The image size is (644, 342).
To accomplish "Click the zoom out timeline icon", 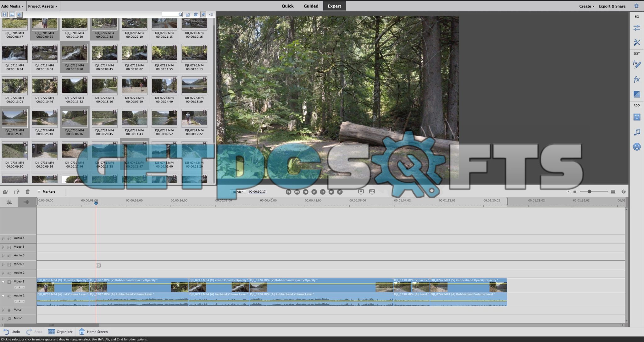I will pos(575,192).
